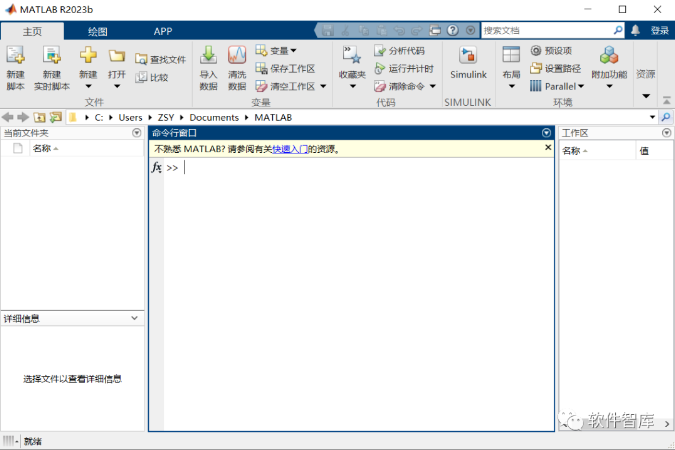Viewport: 675px width, 450px height.
Task: Click the up one folder level icon
Action: (39, 117)
